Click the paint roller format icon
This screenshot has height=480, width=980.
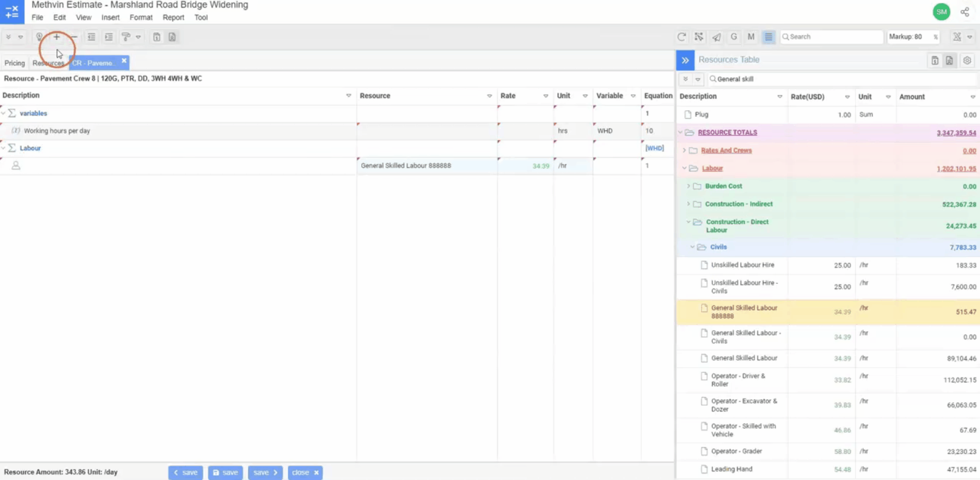tap(126, 37)
